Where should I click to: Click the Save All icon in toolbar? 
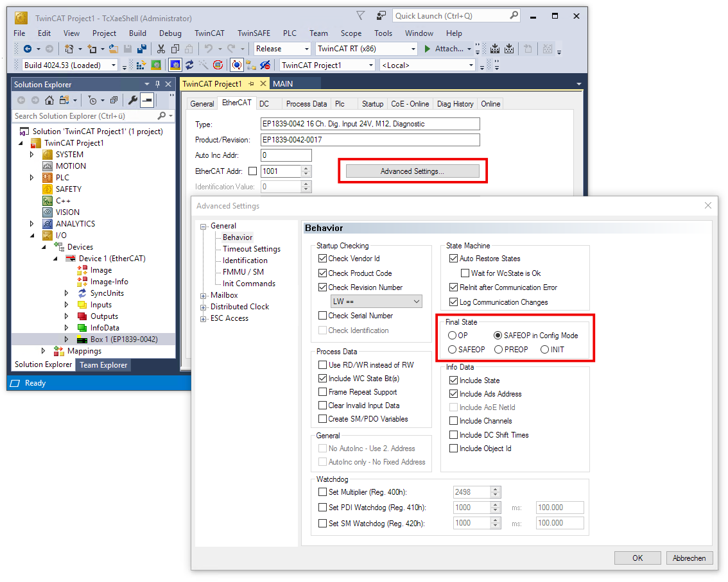pyautogui.click(x=141, y=49)
